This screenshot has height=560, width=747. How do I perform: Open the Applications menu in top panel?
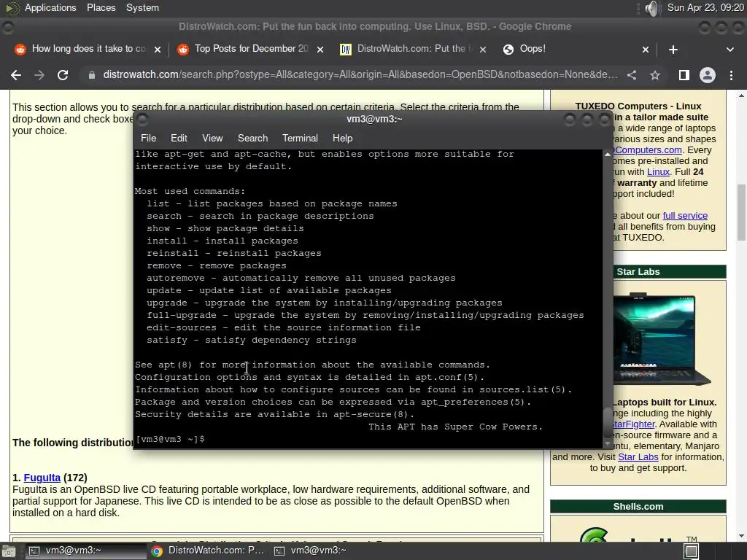pos(50,7)
